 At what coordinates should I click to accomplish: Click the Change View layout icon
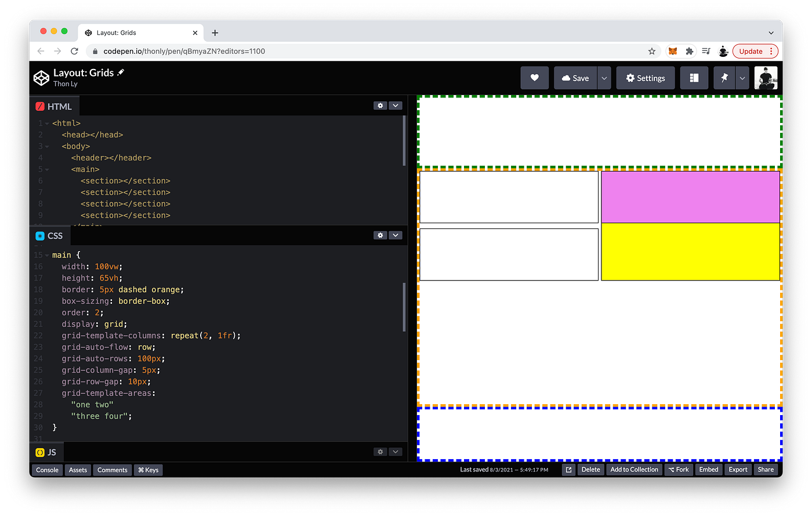point(694,77)
